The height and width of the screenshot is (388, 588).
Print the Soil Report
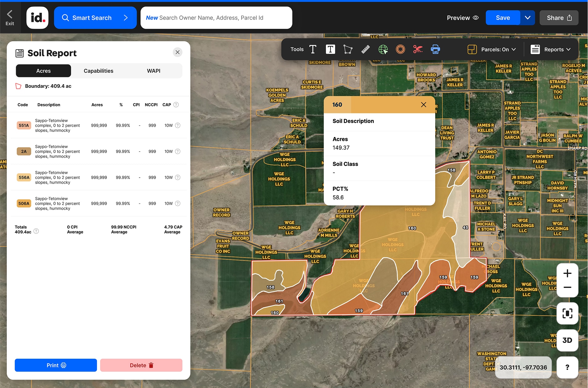tap(56, 365)
